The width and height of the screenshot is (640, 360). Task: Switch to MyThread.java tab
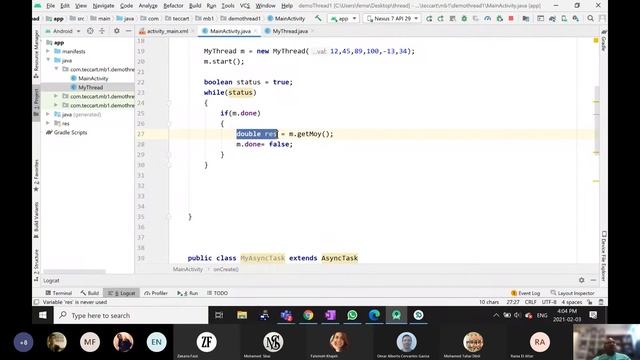click(289, 31)
